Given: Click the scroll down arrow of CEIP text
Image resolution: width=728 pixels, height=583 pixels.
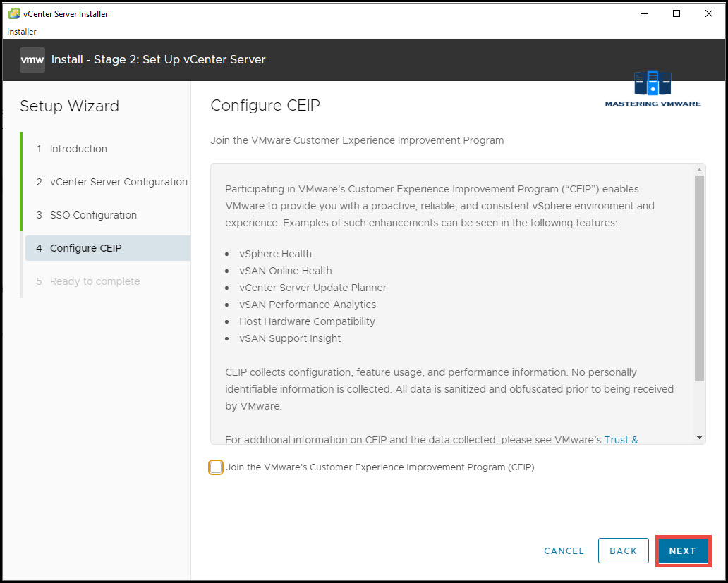Looking at the screenshot, I should point(699,438).
